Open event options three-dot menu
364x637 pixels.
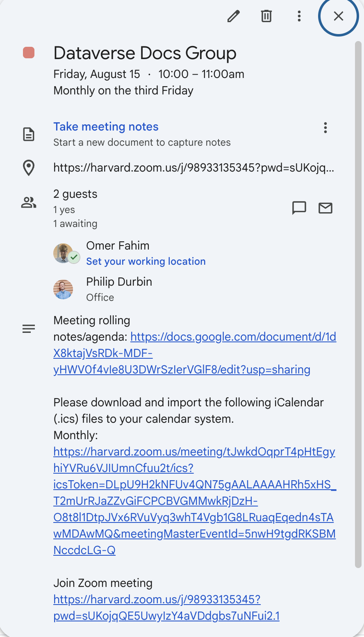(299, 16)
